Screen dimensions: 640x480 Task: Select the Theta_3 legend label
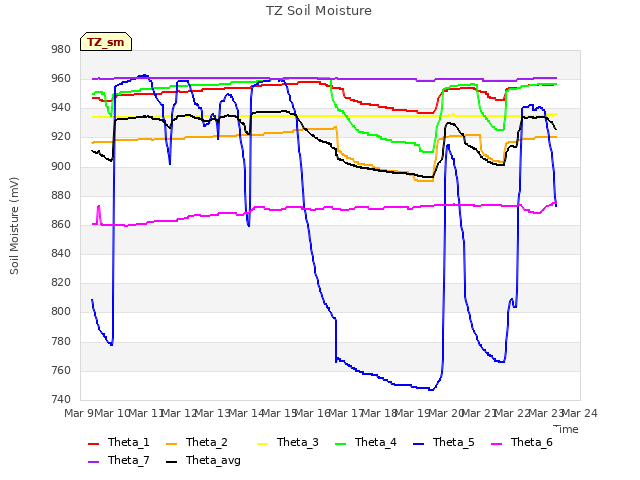(298, 442)
